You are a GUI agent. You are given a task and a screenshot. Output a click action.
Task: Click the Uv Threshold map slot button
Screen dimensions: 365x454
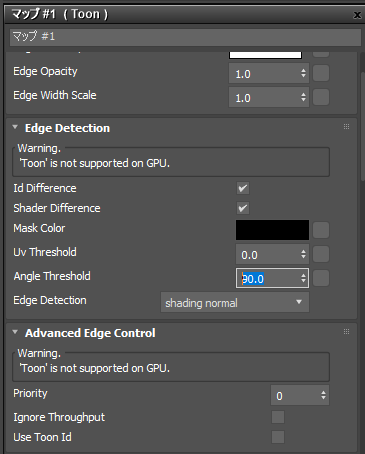[321, 254]
